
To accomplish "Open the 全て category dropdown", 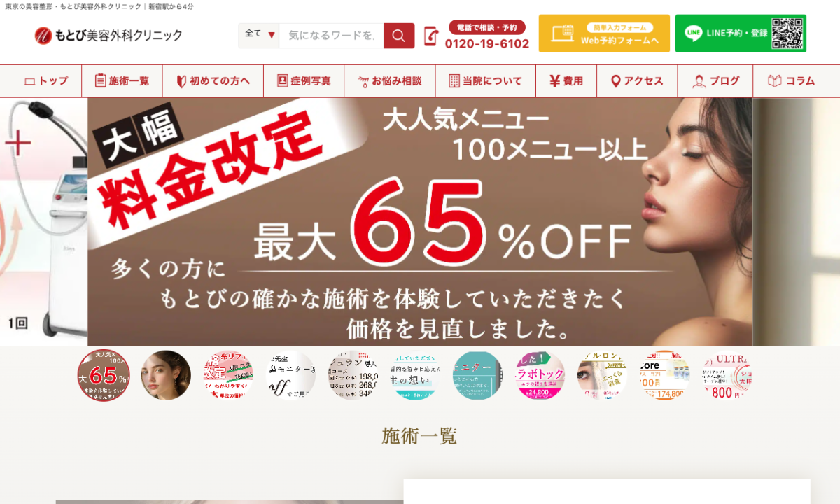I will [x=259, y=36].
